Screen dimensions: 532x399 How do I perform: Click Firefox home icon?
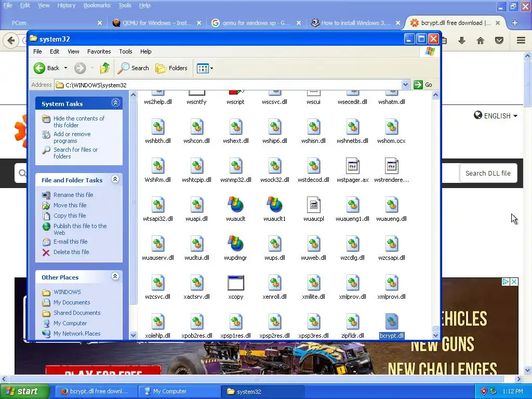pos(481,41)
